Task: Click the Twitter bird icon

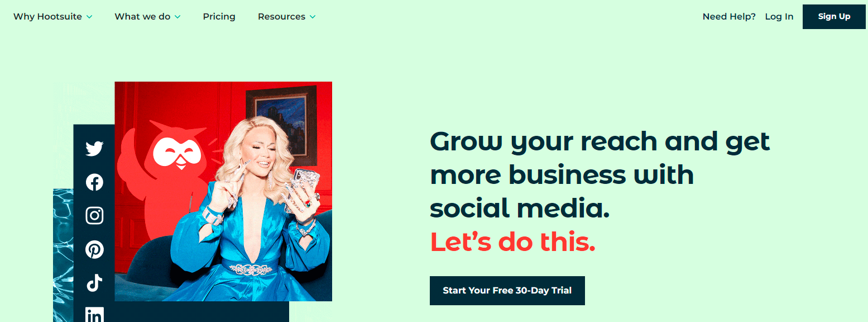Action: click(94, 149)
